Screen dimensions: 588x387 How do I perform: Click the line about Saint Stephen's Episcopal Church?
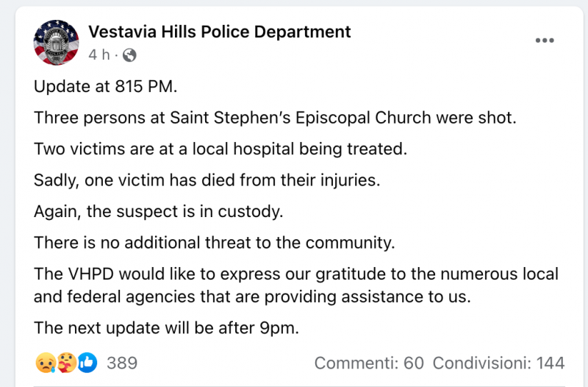pyautogui.click(x=275, y=118)
